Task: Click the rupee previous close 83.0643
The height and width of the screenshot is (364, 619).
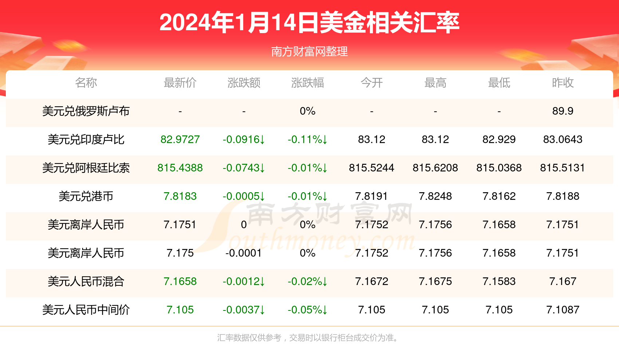Action: pyautogui.click(x=563, y=139)
